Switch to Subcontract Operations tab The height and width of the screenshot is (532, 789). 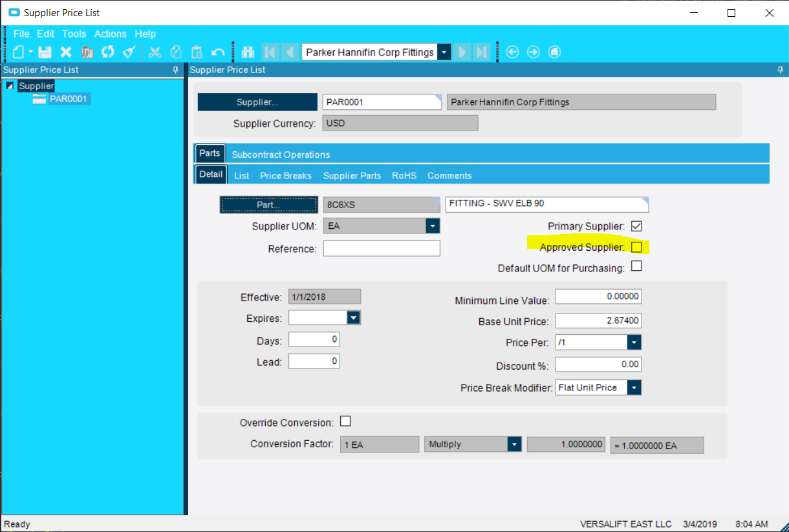pyautogui.click(x=281, y=154)
